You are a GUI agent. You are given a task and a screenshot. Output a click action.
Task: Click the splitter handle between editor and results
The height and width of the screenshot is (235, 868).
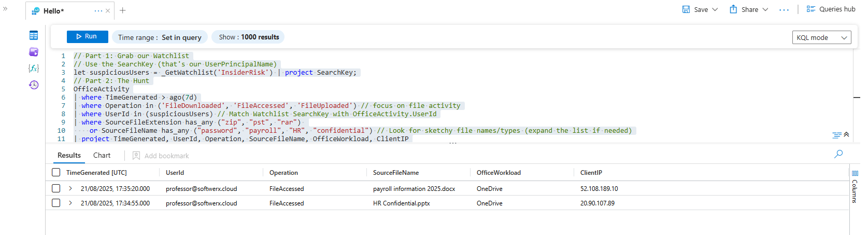click(453, 143)
